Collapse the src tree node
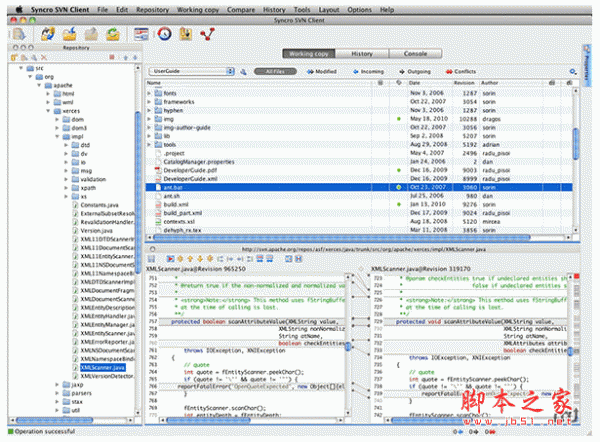The width and height of the screenshot is (600, 442). click(x=21, y=68)
